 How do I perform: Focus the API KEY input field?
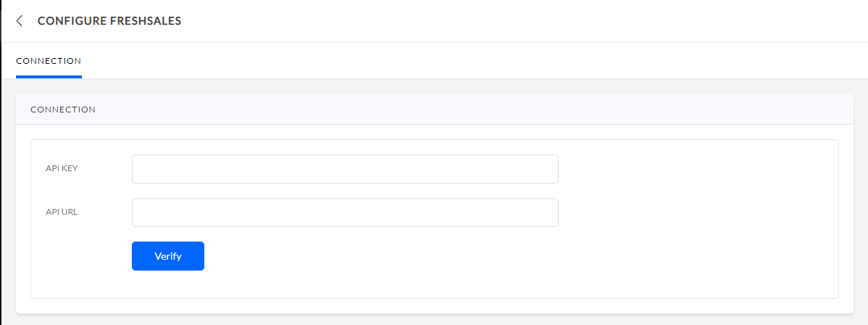click(345, 168)
